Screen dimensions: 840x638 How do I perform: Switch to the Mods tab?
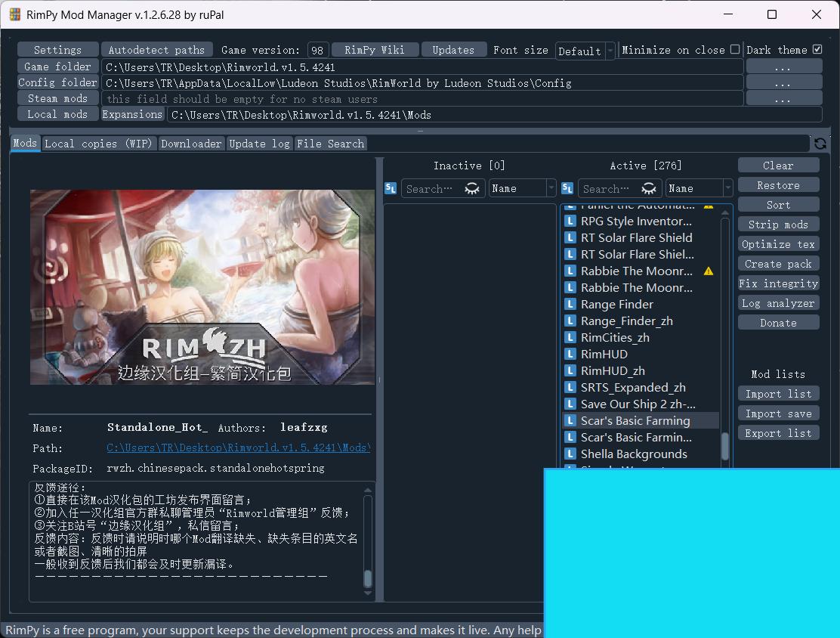point(25,143)
